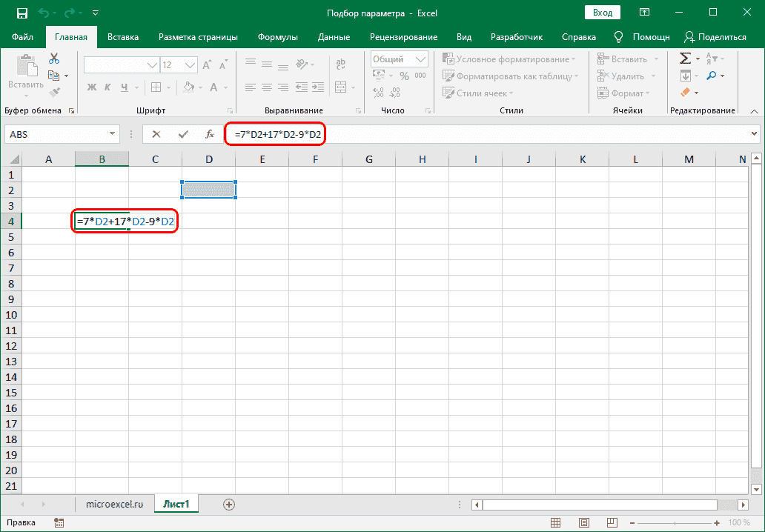Confirm formula with the checkmark icon
765x532 pixels.
tap(183, 134)
